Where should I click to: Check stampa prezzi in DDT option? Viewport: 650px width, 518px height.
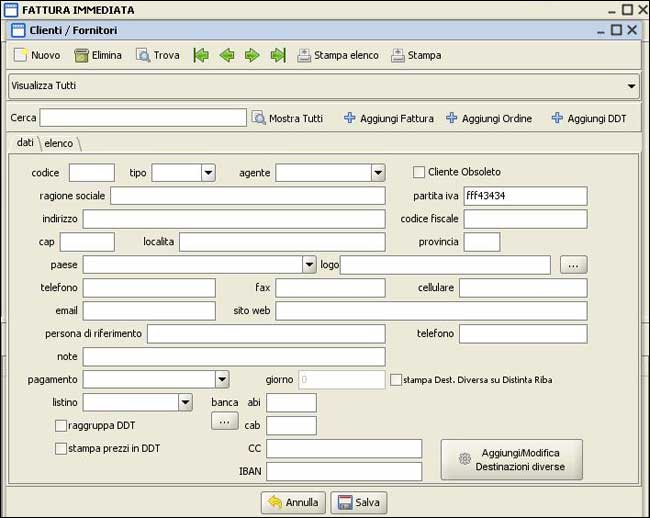point(61,449)
